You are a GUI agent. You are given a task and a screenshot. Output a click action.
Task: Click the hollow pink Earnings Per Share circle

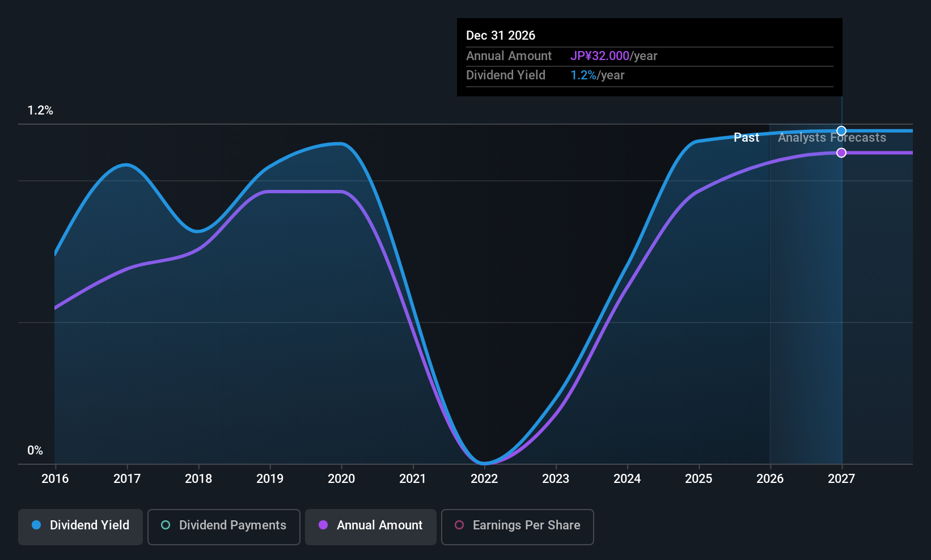(x=459, y=525)
